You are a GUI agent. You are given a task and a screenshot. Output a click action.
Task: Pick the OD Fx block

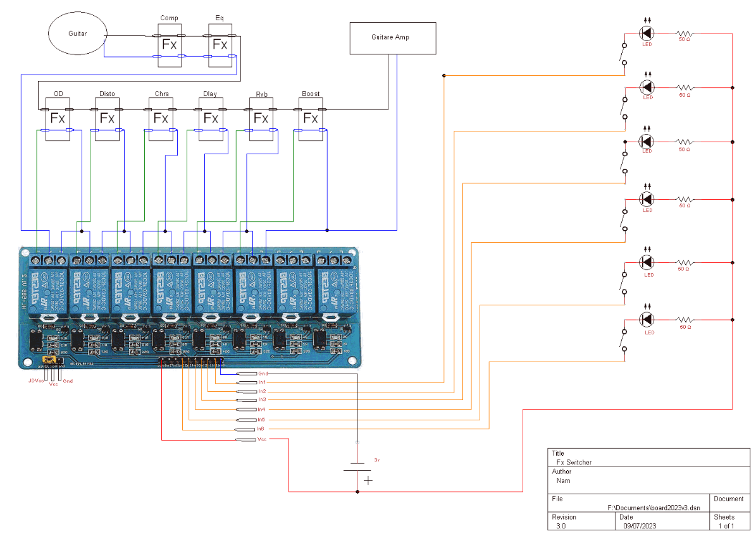click(58, 119)
